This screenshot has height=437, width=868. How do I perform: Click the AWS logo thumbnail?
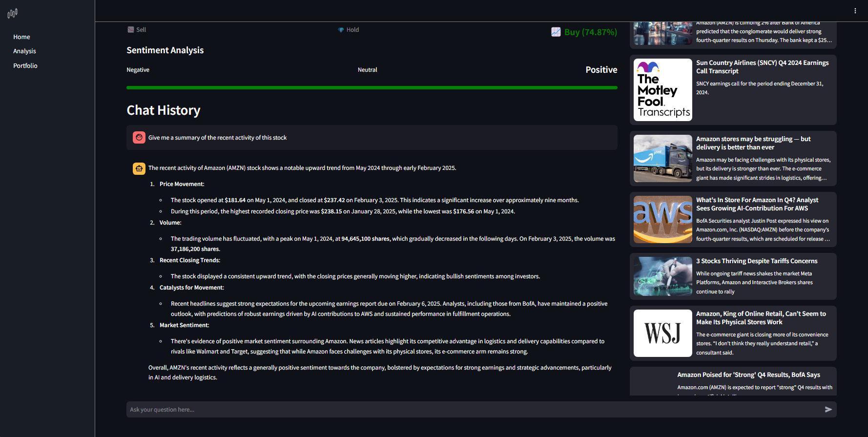pos(663,220)
